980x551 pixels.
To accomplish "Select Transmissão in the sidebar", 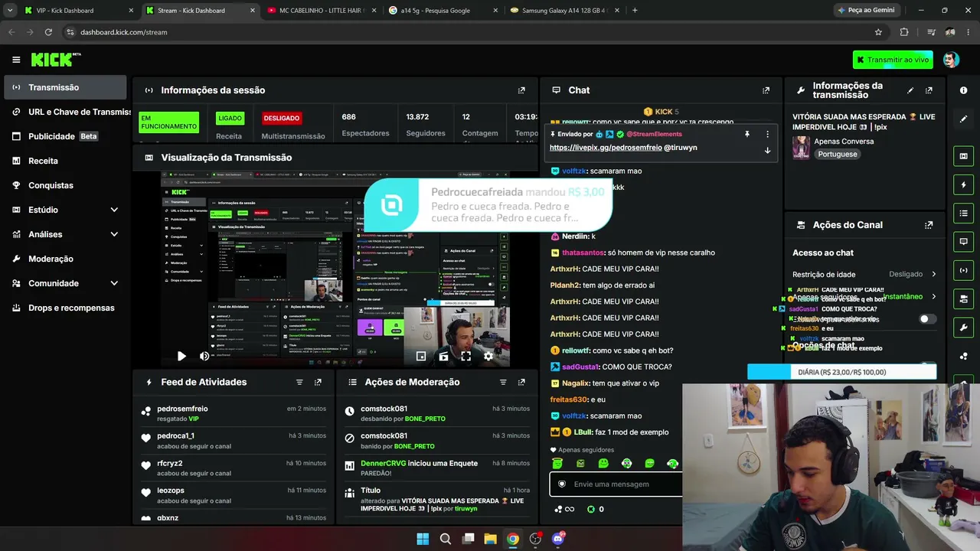I will coord(64,87).
